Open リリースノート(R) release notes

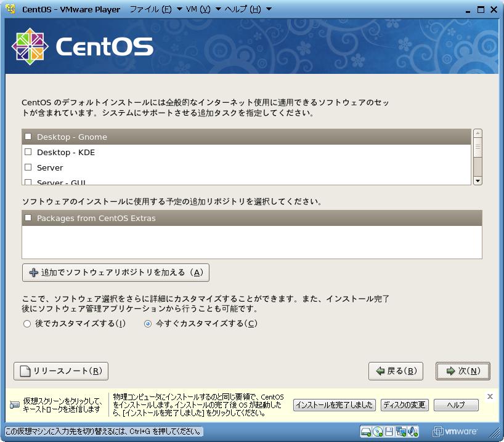60,371
